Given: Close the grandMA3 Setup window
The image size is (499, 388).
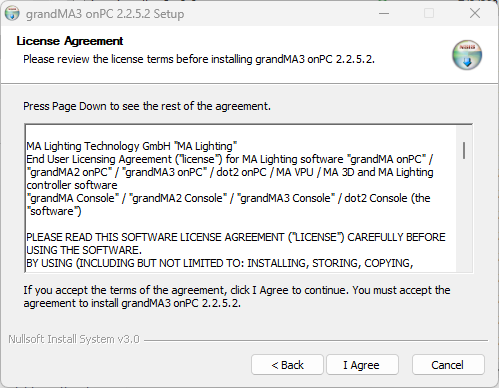Looking at the screenshot, I should click(x=475, y=14).
